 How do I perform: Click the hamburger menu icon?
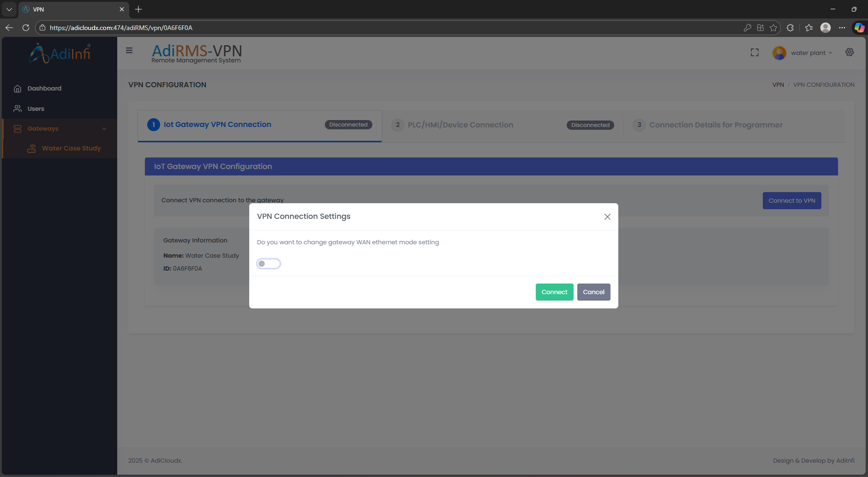point(129,50)
